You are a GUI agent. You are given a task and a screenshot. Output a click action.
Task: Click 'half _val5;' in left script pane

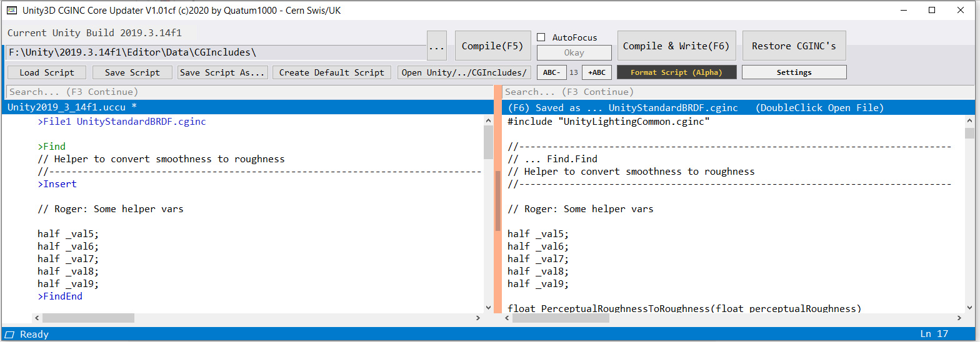[x=68, y=234]
